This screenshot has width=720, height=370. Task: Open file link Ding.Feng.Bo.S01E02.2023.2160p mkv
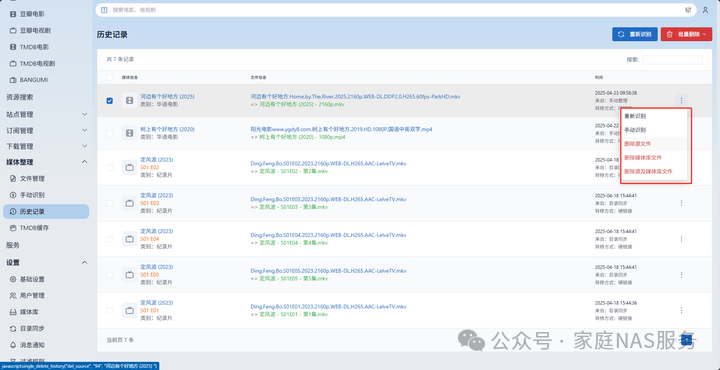pos(328,163)
